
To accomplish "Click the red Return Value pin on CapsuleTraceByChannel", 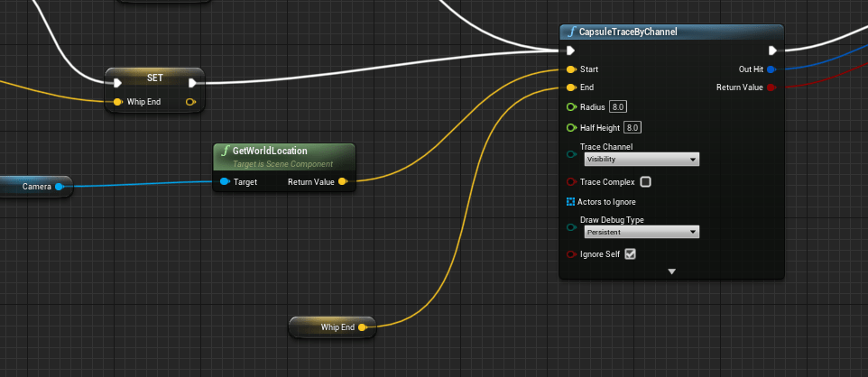I will [x=771, y=87].
